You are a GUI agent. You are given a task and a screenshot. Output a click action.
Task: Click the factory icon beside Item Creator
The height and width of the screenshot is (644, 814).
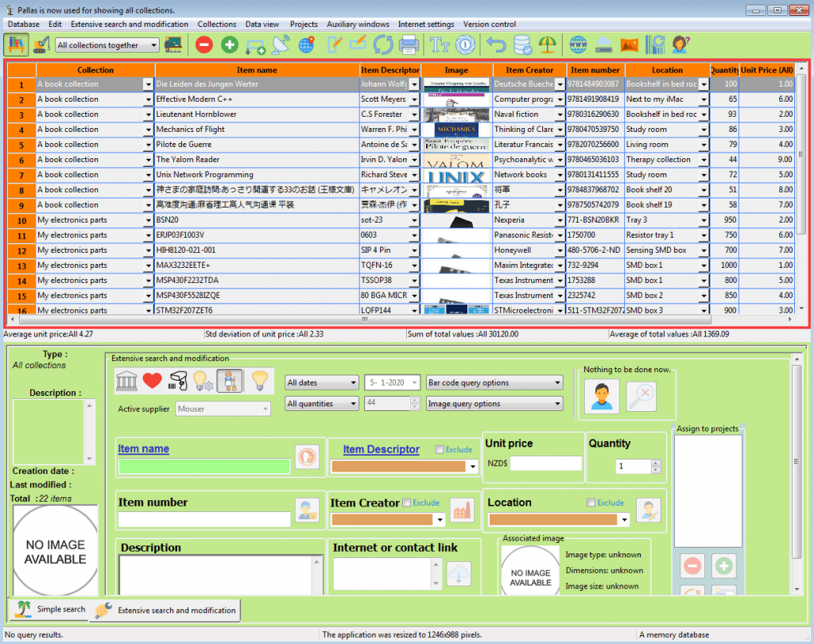click(462, 510)
